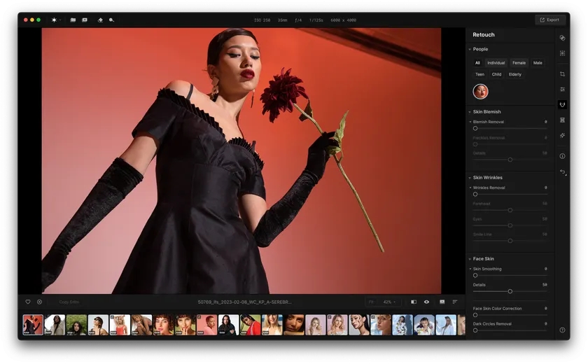Open the info panel icon
Screen dimensions: 588x364
pyautogui.click(x=562, y=156)
